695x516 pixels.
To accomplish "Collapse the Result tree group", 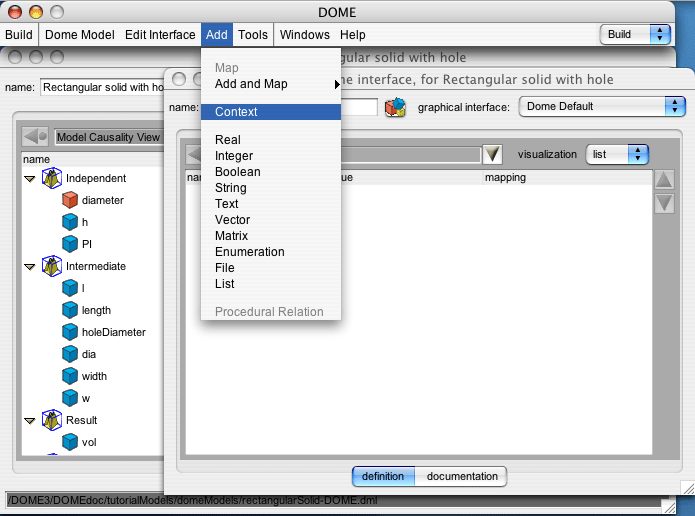I will [30, 421].
